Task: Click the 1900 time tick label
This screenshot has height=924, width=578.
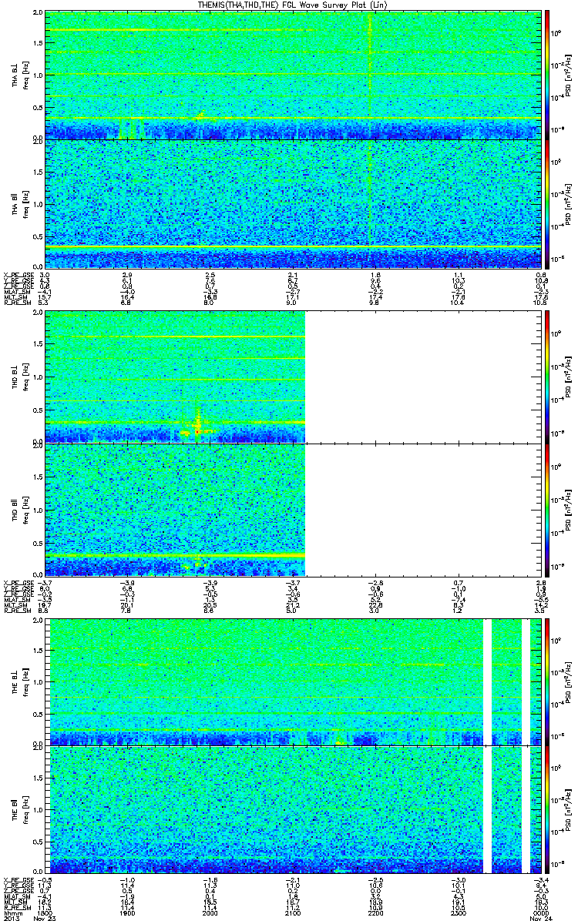Action: (128, 912)
